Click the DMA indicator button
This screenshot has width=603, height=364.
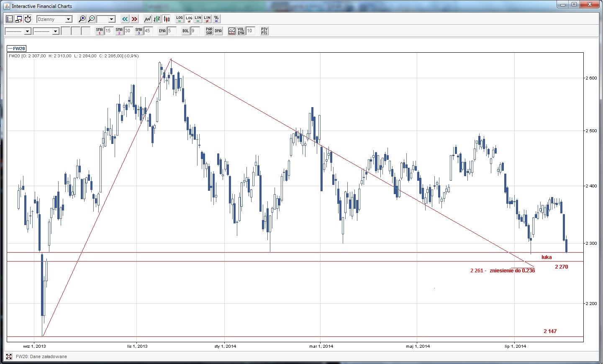pyautogui.click(x=218, y=31)
